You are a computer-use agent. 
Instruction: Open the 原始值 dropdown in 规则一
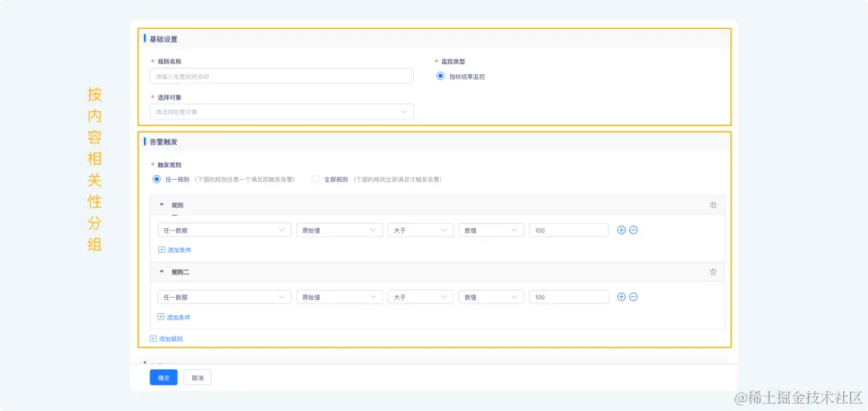tap(339, 230)
